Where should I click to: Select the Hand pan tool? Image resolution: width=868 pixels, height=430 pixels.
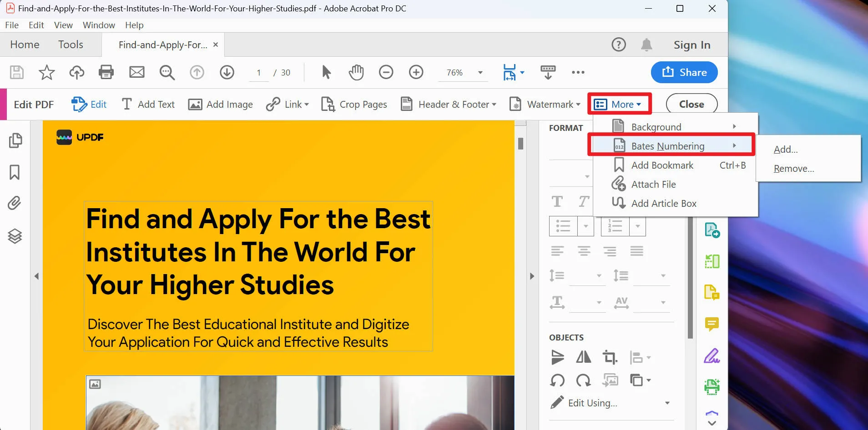(356, 72)
